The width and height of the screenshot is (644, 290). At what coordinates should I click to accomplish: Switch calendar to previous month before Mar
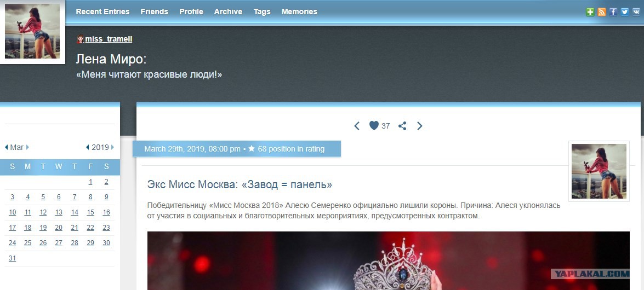tap(7, 147)
